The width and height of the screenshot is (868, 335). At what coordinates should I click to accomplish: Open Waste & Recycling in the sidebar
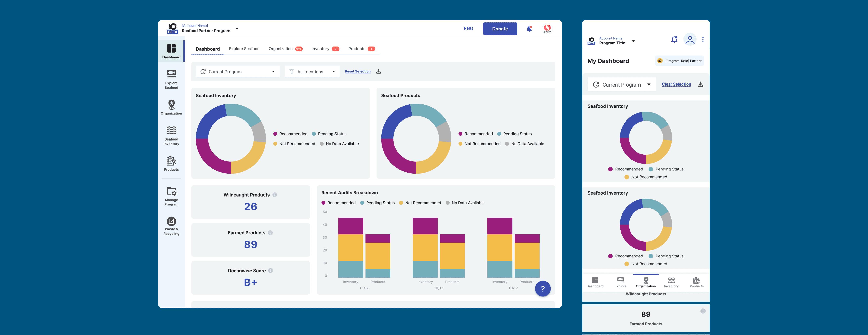[x=171, y=225]
